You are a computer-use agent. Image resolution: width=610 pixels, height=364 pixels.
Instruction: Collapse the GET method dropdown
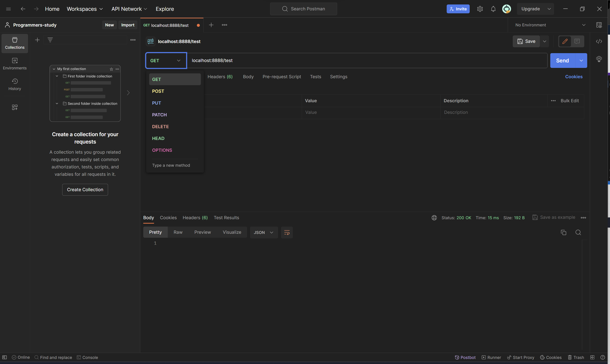166,61
